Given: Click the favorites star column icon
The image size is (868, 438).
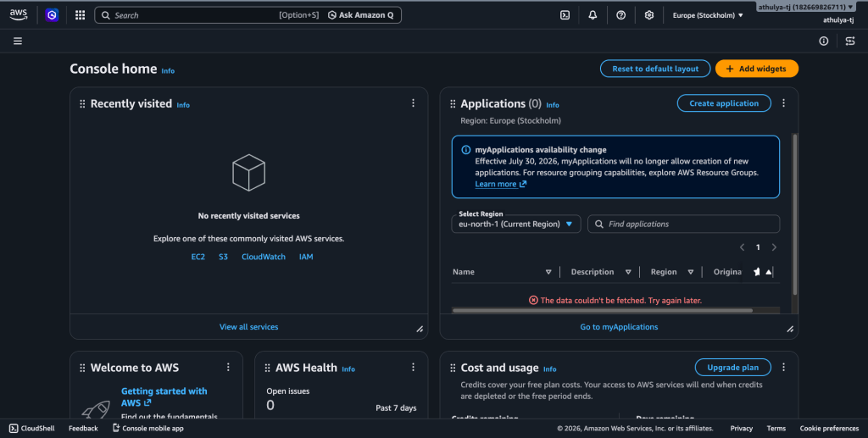Looking at the screenshot, I should (757, 272).
